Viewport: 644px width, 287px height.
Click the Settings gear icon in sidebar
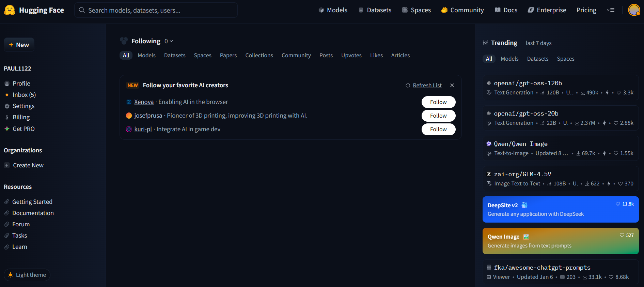7,106
